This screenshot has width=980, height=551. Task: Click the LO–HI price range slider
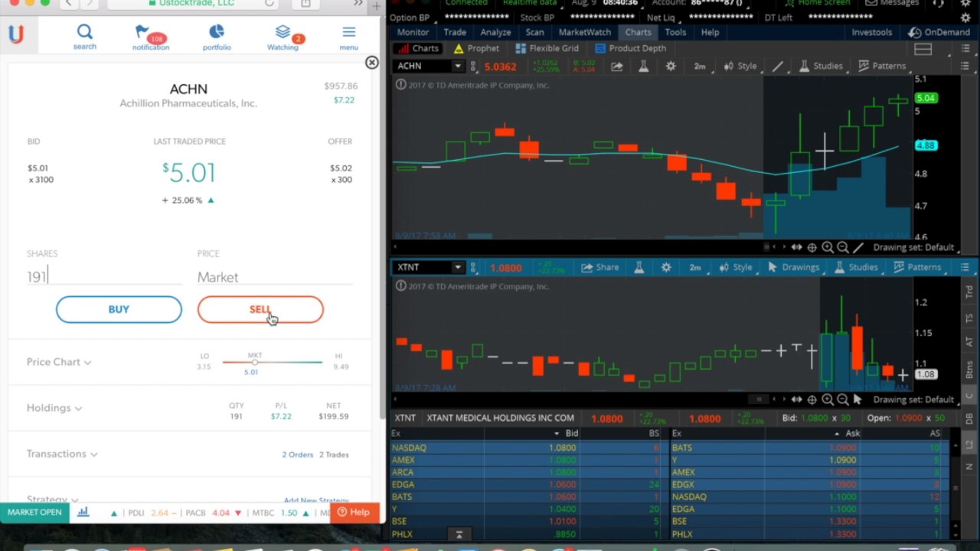point(273,362)
